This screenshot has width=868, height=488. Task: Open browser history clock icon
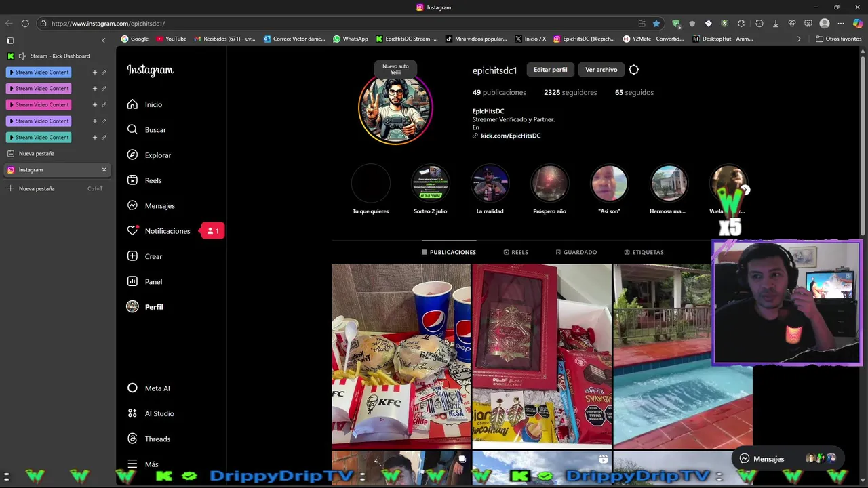click(x=759, y=23)
